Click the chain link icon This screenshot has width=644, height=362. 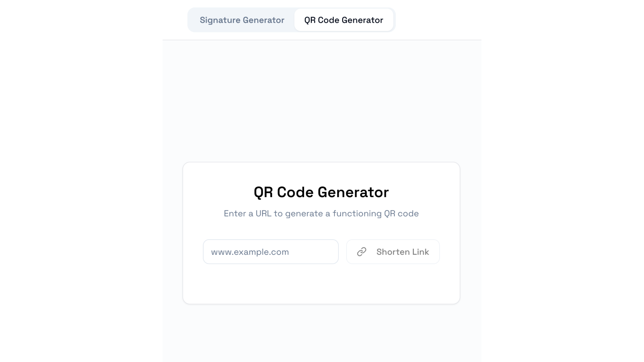pos(361,252)
